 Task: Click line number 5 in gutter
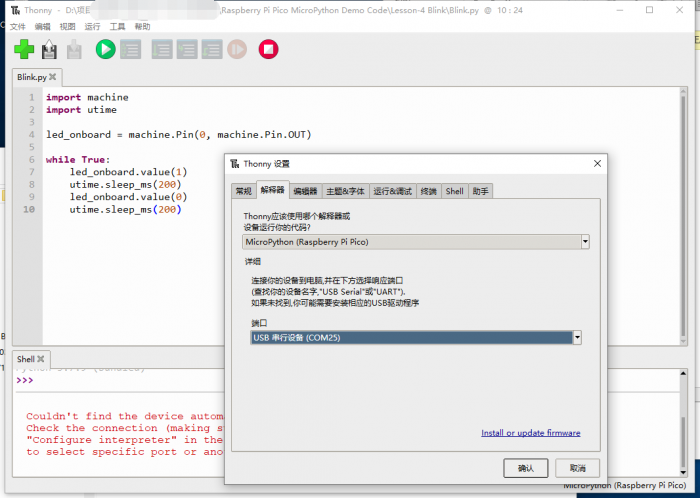point(31,147)
